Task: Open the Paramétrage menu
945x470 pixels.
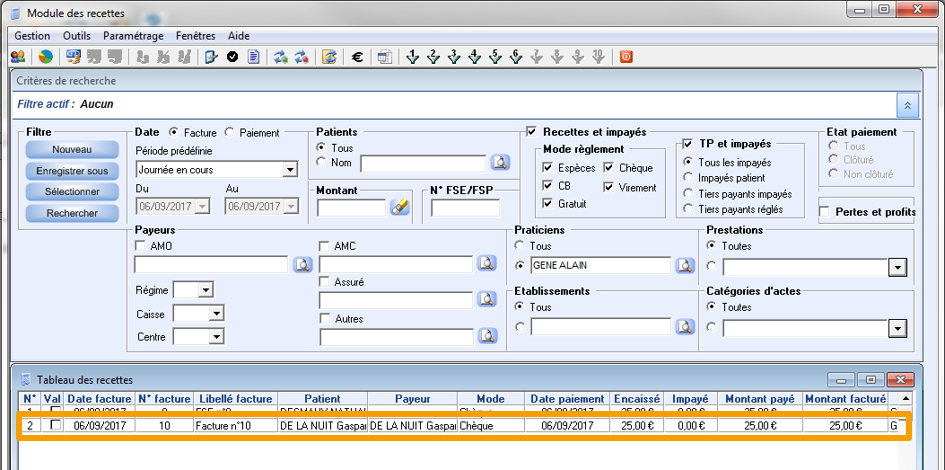Action: [x=133, y=35]
